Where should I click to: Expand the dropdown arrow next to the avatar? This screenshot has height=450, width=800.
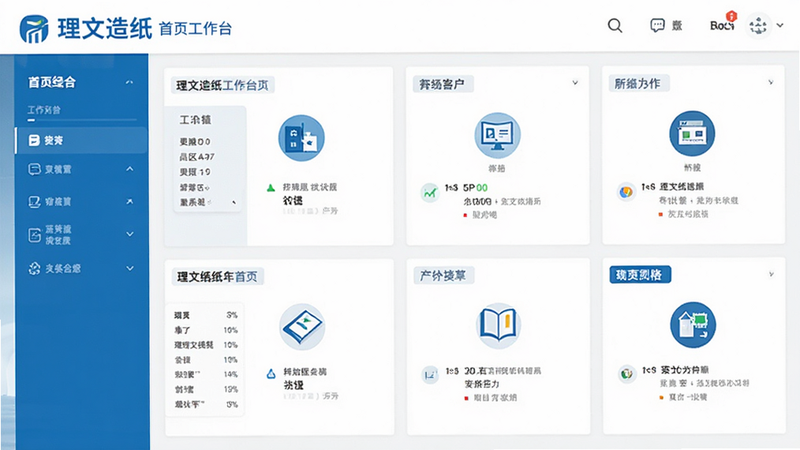coord(780,25)
